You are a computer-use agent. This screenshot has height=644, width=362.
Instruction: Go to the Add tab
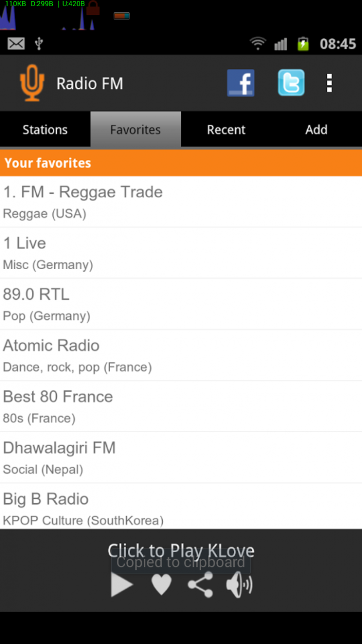coord(316,129)
